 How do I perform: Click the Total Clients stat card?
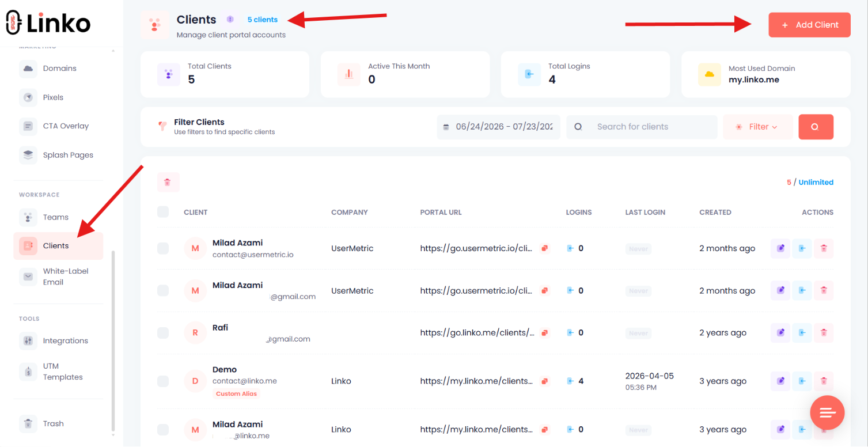[225, 74]
